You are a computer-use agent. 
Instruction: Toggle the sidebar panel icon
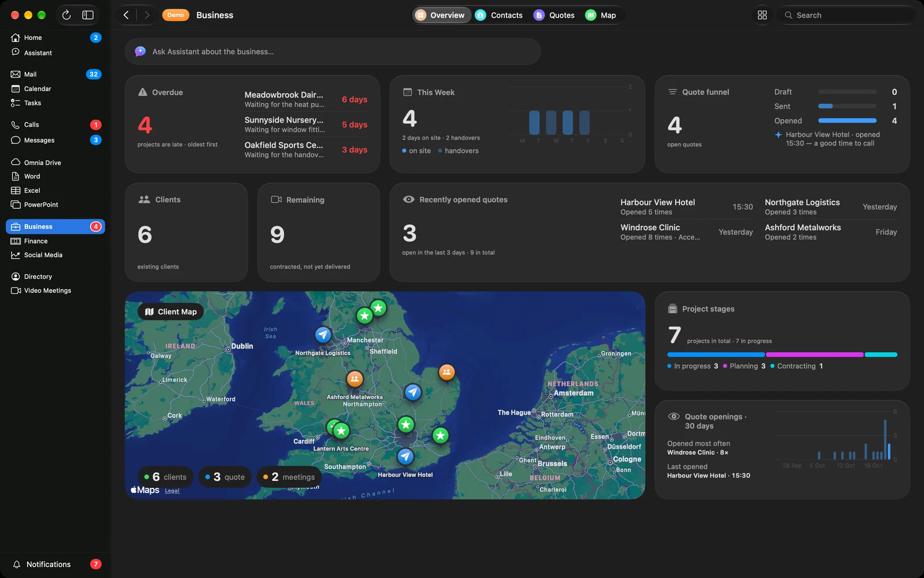coord(88,15)
